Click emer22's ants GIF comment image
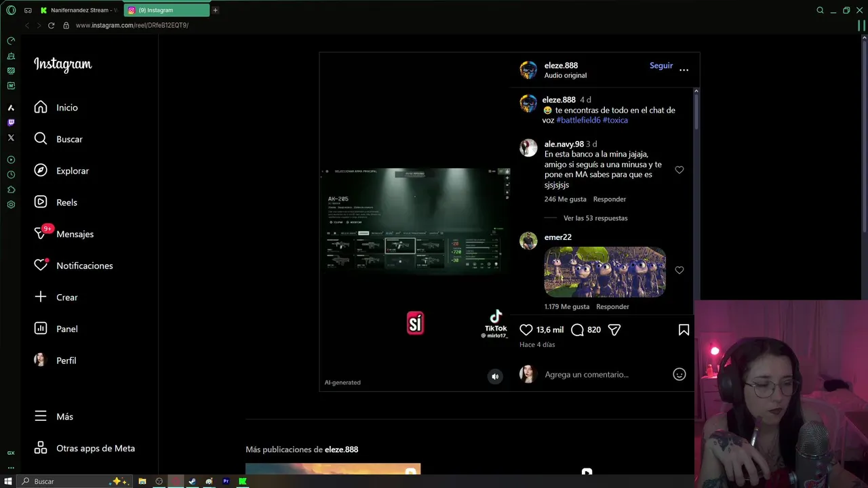Image resolution: width=868 pixels, height=488 pixels. [605, 272]
